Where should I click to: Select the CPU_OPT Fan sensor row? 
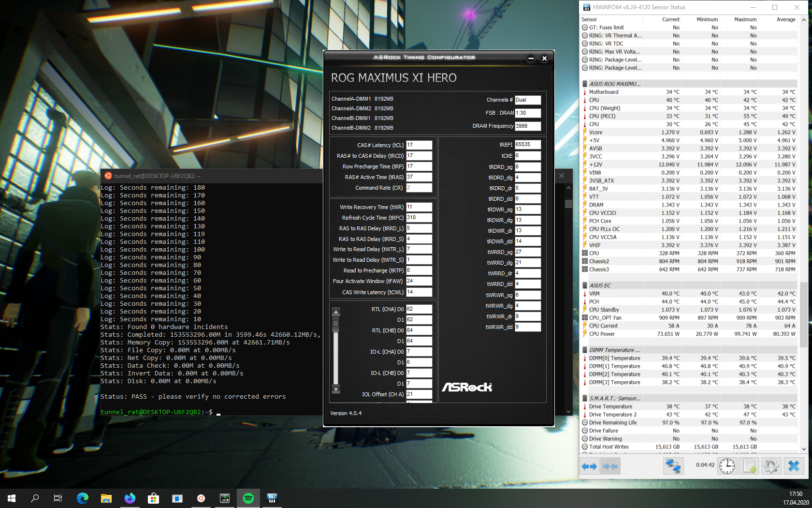(689, 318)
